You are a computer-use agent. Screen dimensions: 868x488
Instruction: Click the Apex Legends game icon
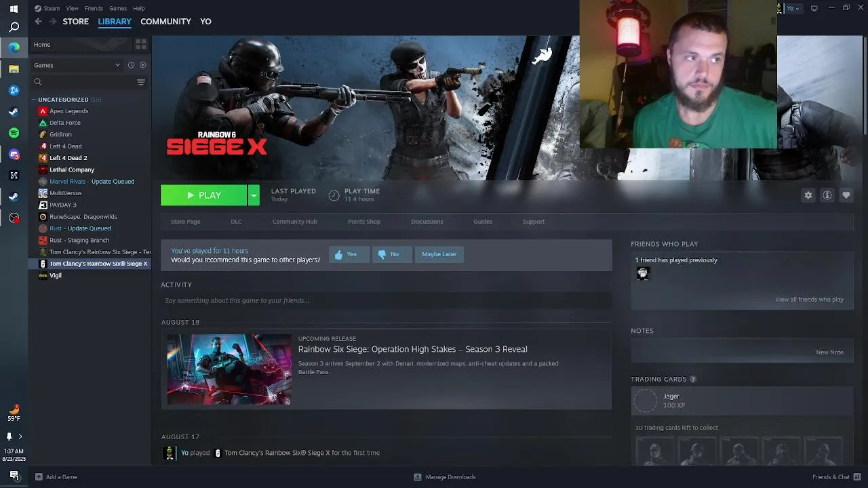pos(43,111)
